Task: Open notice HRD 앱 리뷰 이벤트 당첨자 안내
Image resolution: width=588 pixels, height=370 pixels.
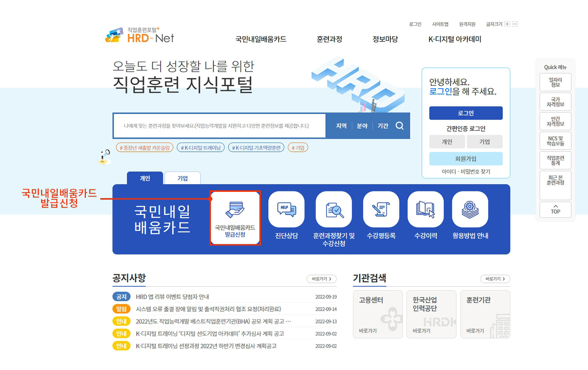Action: point(172,297)
